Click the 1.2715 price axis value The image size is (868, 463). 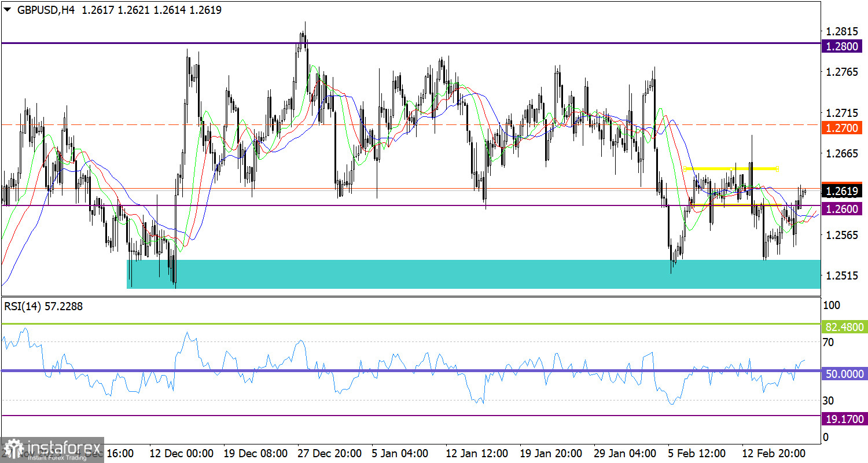842,113
